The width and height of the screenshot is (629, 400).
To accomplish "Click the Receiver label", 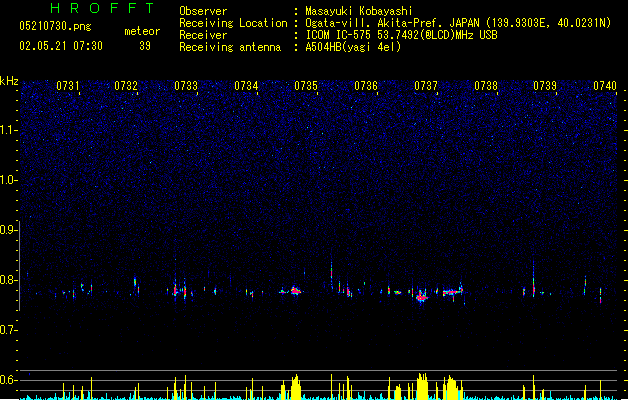I will [203, 35].
